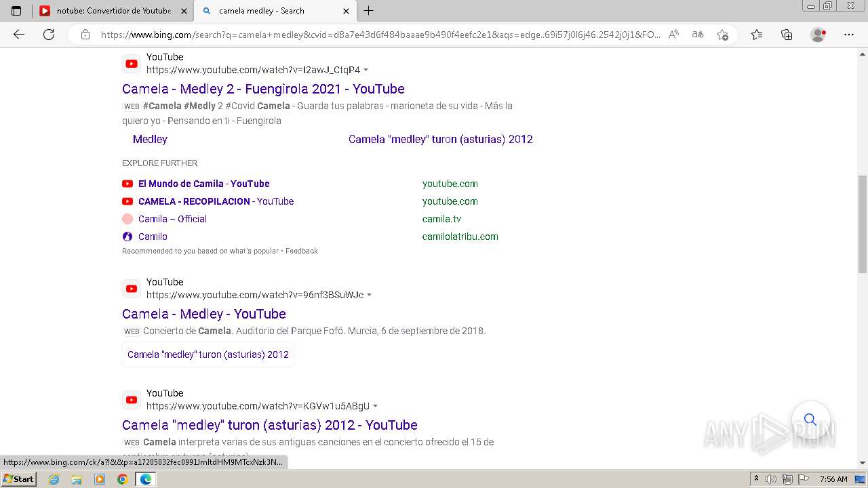868x488 pixels.
Task: View site information lock icon
Action: tap(85, 35)
